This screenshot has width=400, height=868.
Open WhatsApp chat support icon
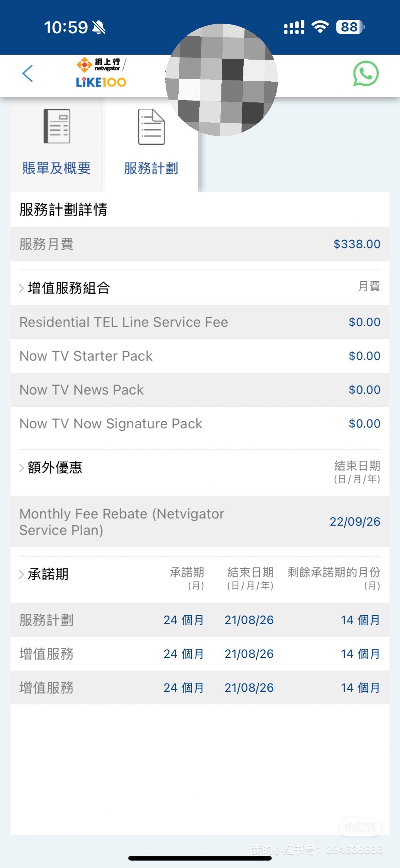366,74
